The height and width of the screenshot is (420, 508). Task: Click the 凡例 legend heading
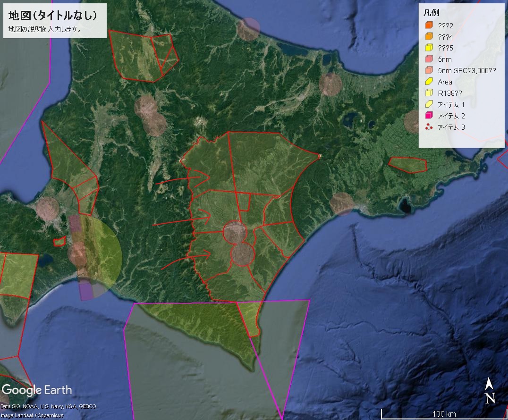click(x=432, y=13)
